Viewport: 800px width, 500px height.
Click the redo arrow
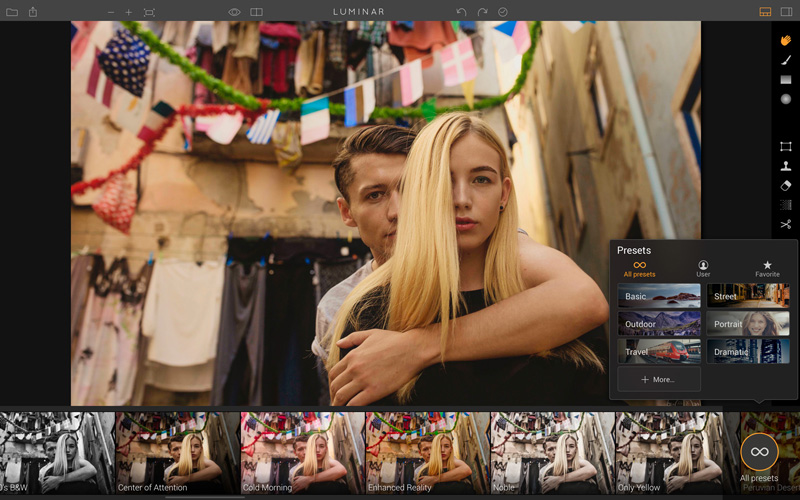point(482,12)
